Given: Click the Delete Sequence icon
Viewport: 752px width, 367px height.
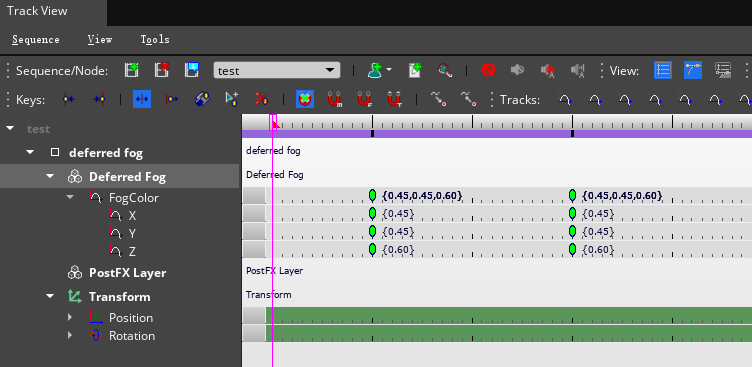Looking at the screenshot, I should 162,71.
